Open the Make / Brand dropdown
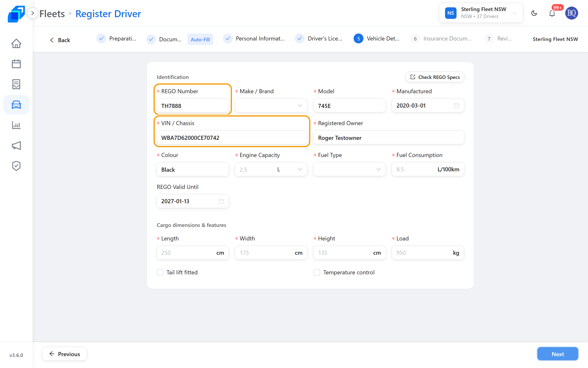 coord(271,105)
